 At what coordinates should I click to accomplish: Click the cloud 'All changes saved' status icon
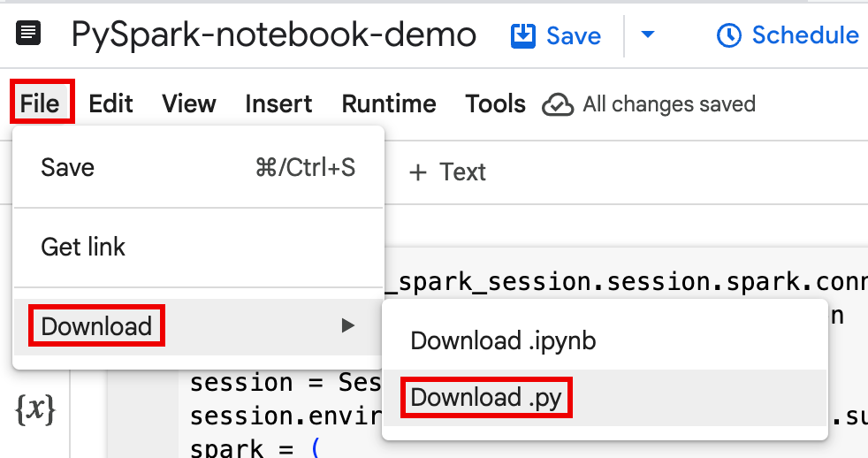(x=558, y=104)
